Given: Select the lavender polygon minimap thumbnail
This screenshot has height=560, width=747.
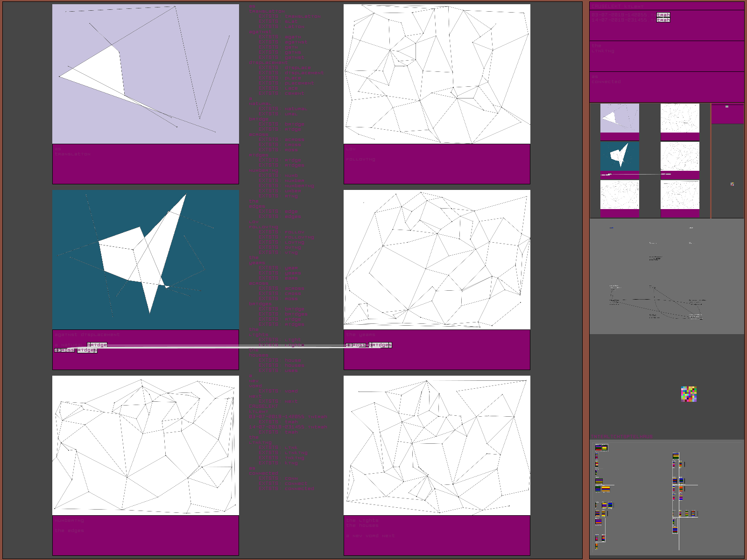Looking at the screenshot, I should (x=620, y=118).
